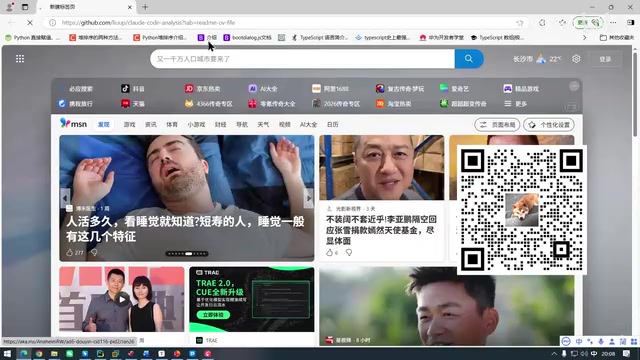
Task: Go to previous carousel slide arrow
Action: (x=65, y=198)
